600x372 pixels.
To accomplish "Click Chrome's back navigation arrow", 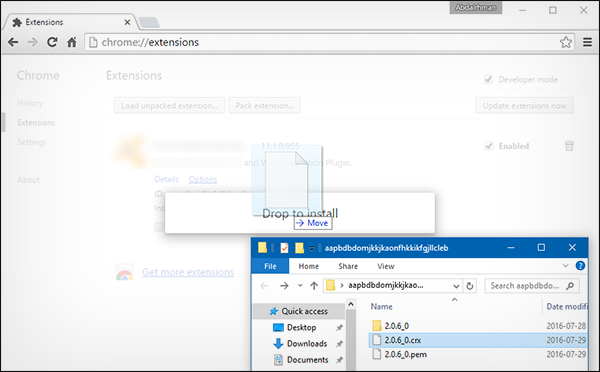I will pyautogui.click(x=13, y=42).
